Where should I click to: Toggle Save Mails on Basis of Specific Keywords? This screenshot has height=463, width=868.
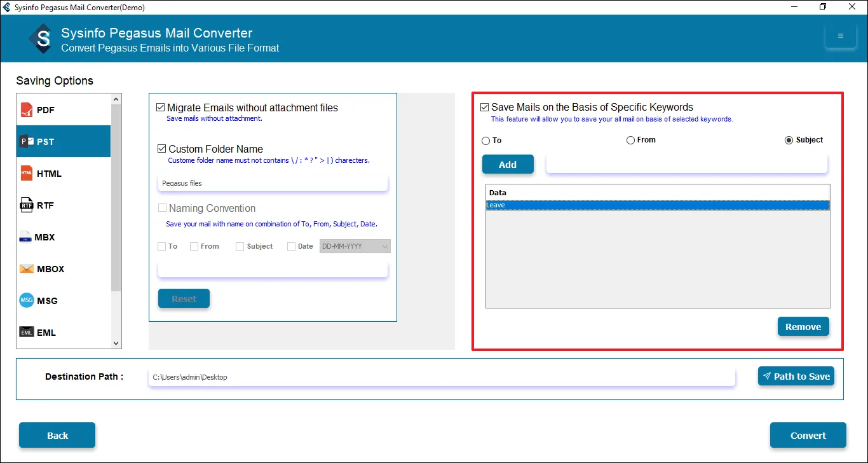coord(485,107)
